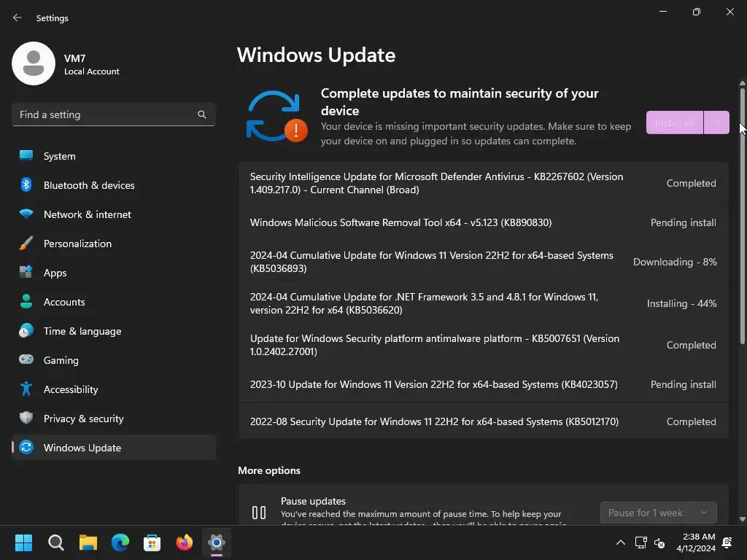Image resolution: width=747 pixels, height=560 pixels.
Task: Select .NET Framework update KB5036620 row
Action: click(x=484, y=303)
